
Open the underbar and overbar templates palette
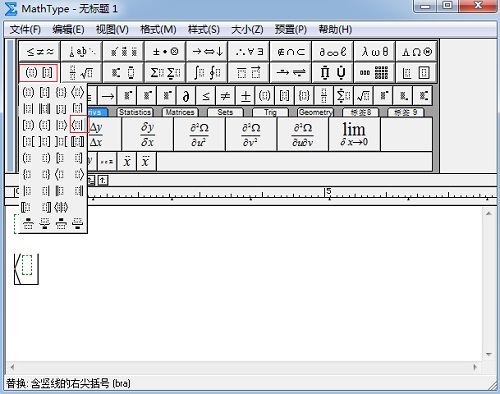[x=249, y=73]
